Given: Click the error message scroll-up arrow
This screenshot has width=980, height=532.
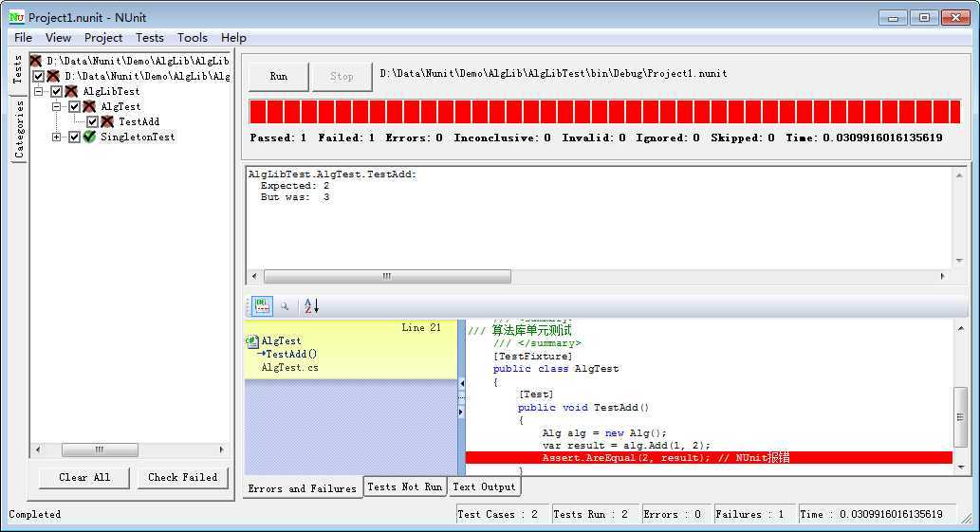Looking at the screenshot, I should 959,175.
